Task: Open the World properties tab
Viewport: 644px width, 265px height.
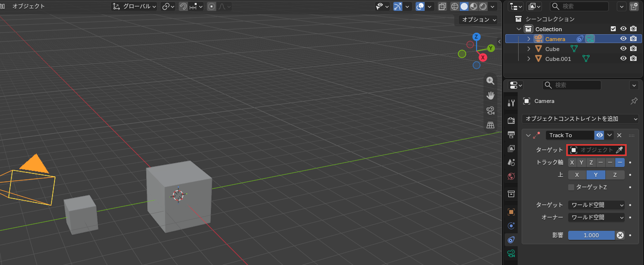Action: (x=511, y=176)
